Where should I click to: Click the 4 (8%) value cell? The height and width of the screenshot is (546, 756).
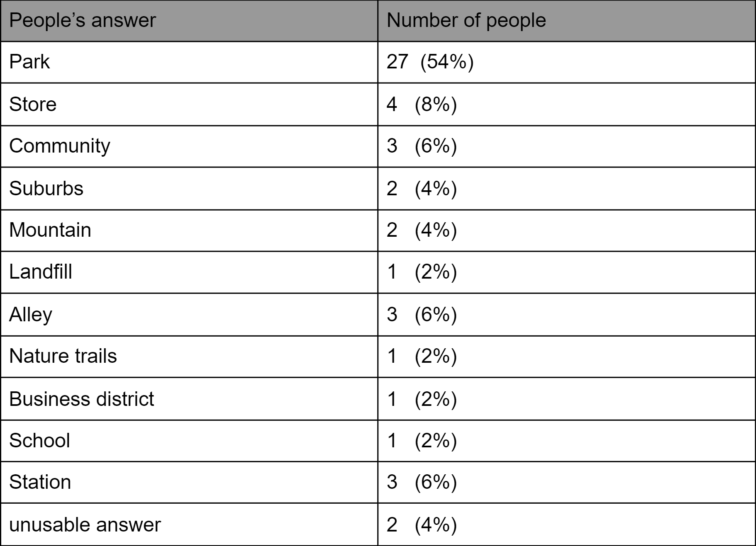(422, 104)
